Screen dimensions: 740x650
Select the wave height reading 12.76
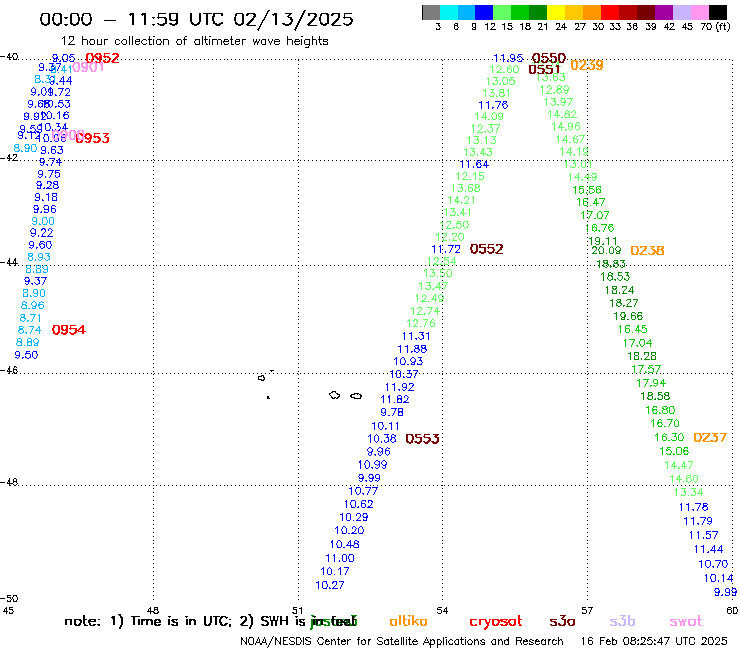pyautogui.click(x=421, y=323)
